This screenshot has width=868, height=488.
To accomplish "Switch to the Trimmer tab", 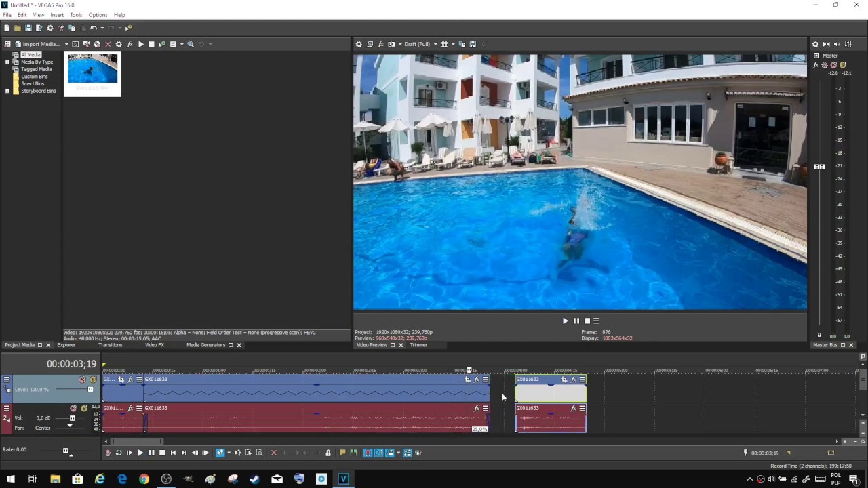I will 418,345.
